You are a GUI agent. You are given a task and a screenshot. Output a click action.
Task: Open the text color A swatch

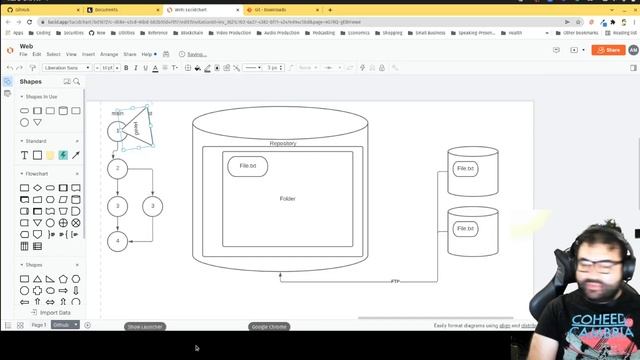pyautogui.click(x=155, y=68)
